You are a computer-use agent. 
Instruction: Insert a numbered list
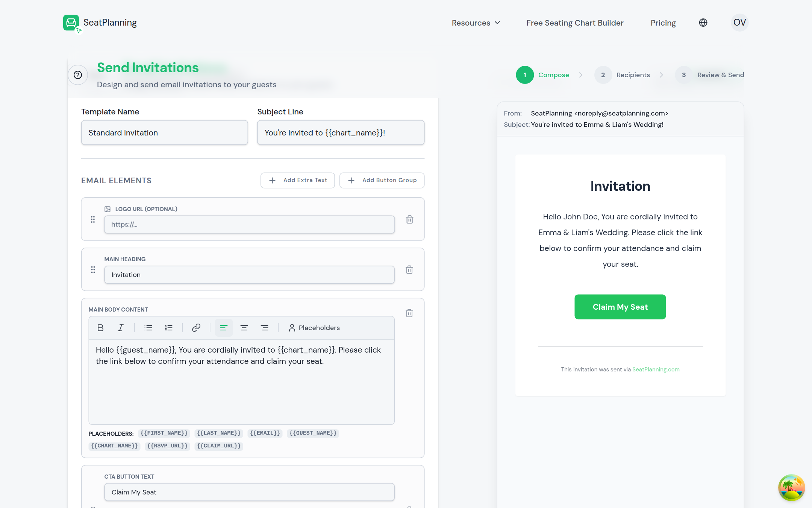point(169,328)
